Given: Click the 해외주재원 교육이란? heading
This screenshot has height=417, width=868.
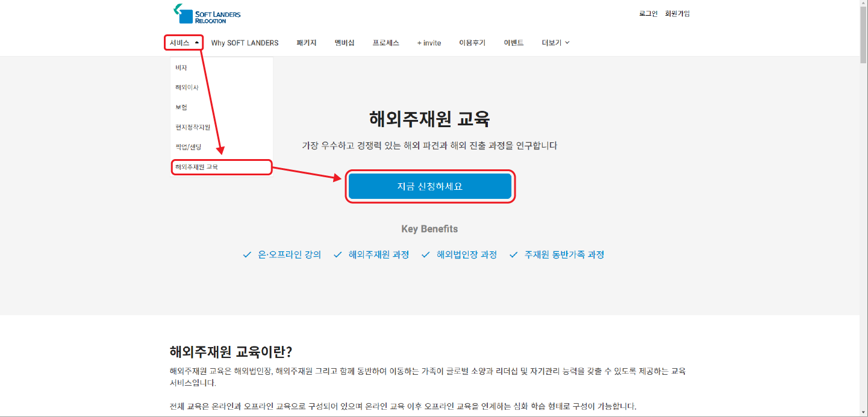Looking at the screenshot, I should (x=231, y=352).
